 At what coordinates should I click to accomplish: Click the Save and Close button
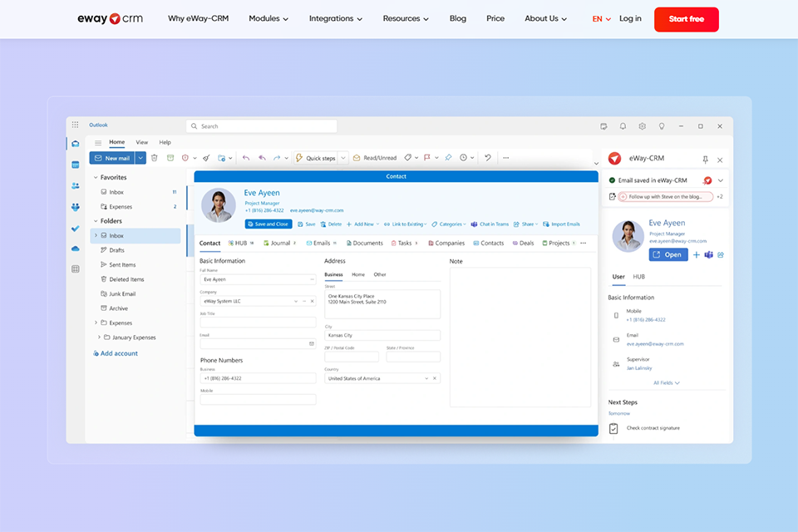coord(268,224)
